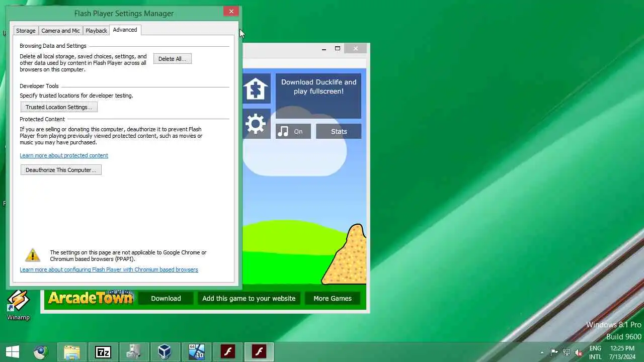Click the 'Protected Content' section heading
Screen dimensions: 644x362
[x=42, y=119]
